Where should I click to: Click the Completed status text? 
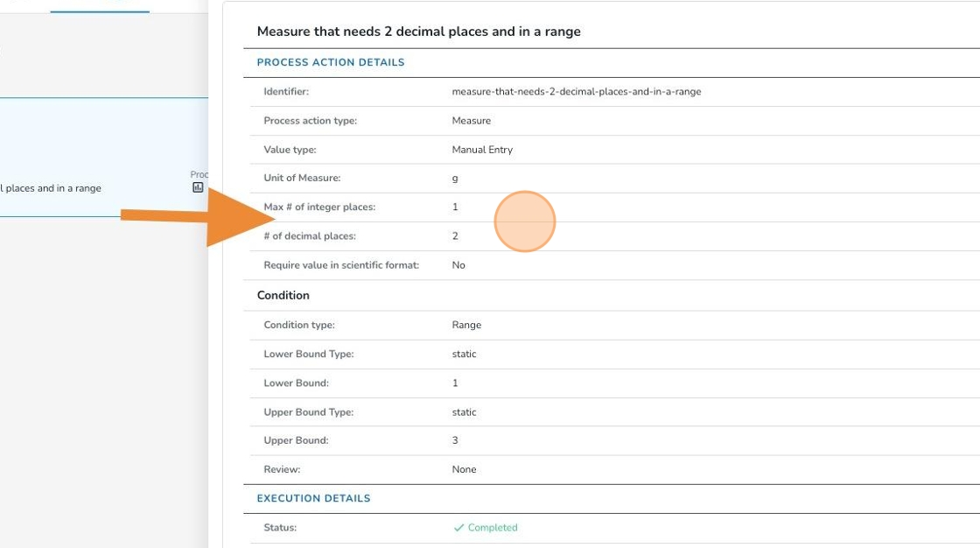[493, 528]
